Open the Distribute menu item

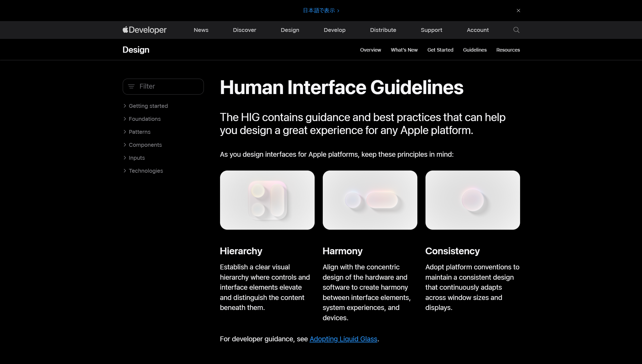[383, 30]
